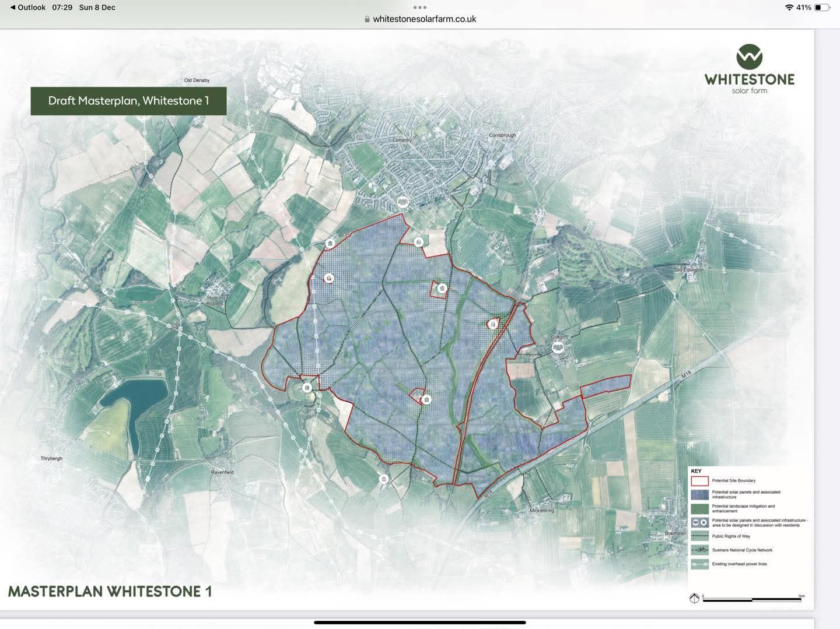The width and height of the screenshot is (840, 629).
Task: Click the overhead power lines key symbol
Action: pos(699,564)
